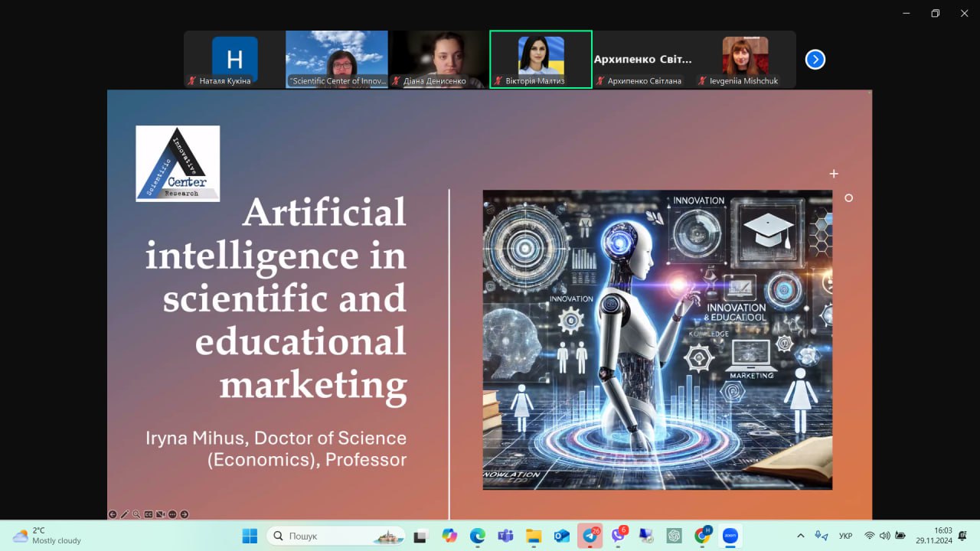This screenshot has height=551, width=980.
Task: Select Вікторія Малтиз participant tile
Action: [541, 60]
